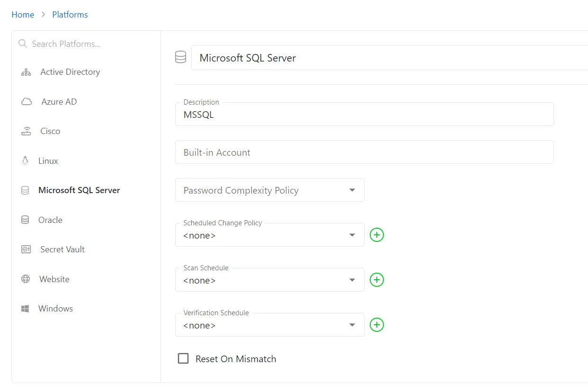
Task: Add a new Verification Schedule
Action: pyautogui.click(x=377, y=325)
